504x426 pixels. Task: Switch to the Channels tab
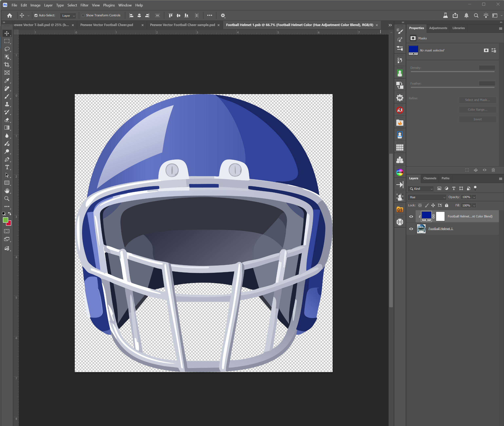[x=430, y=178]
